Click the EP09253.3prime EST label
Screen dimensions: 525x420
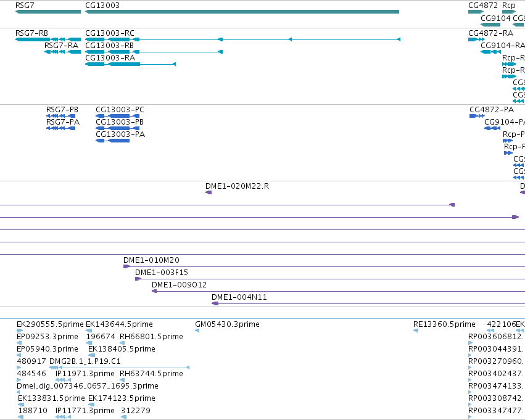tap(48, 337)
